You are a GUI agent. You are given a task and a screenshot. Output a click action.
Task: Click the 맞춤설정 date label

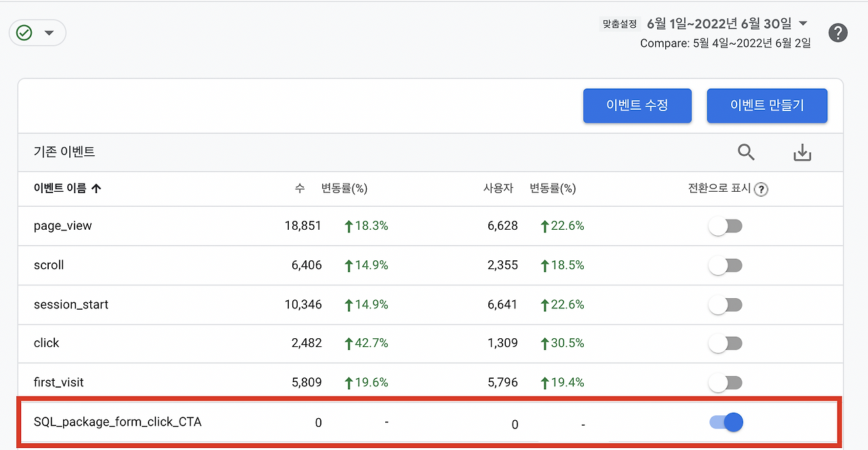point(620,24)
